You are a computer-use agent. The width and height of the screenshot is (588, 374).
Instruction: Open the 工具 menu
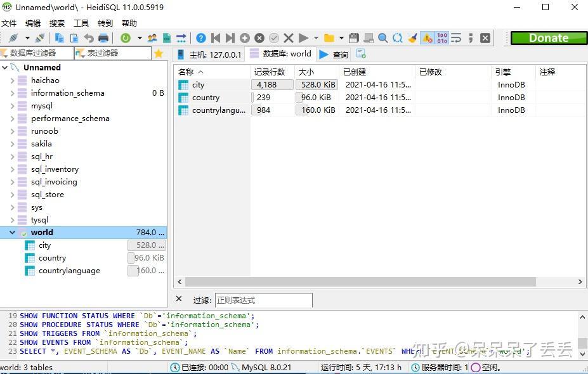click(81, 23)
